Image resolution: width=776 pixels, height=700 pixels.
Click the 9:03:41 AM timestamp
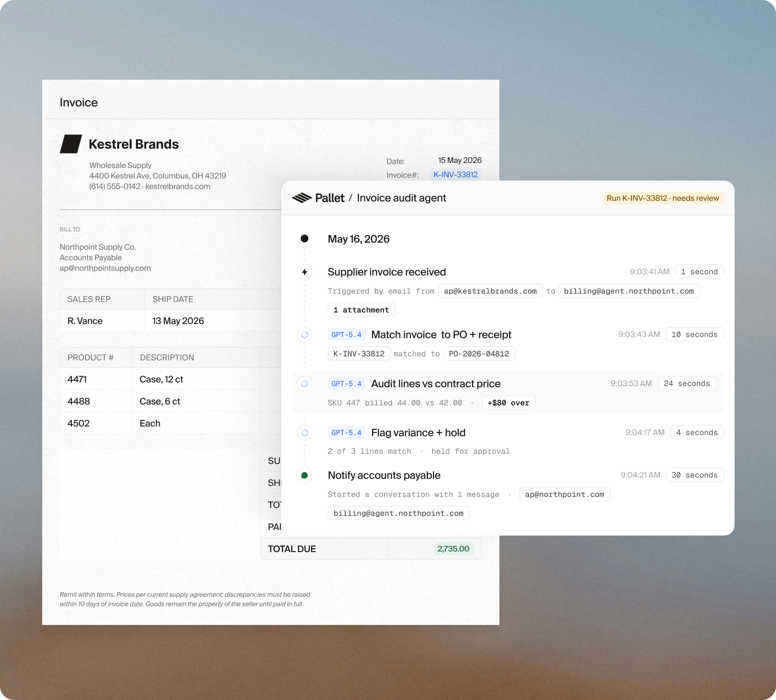[x=649, y=272]
